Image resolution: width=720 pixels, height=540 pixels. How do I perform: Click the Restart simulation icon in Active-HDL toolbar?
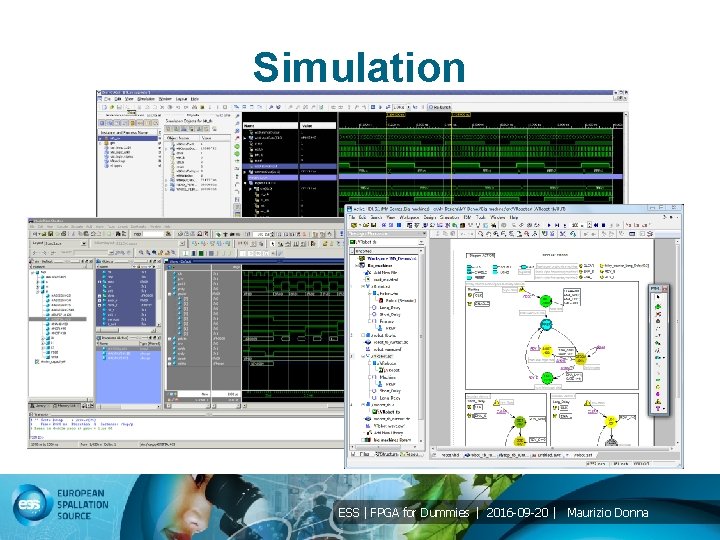coord(596,225)
